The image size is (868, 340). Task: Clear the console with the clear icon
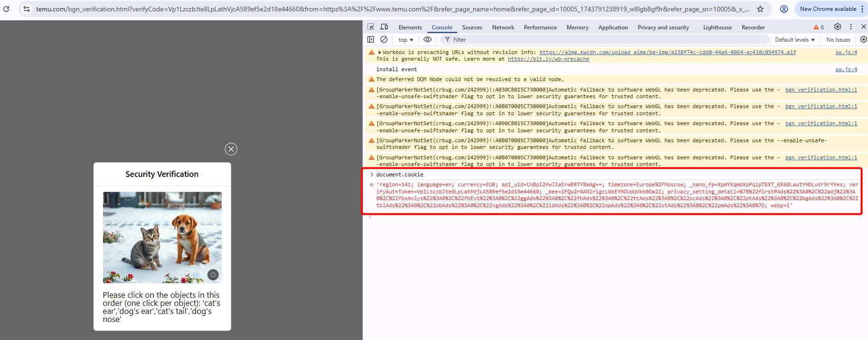[x=384, y=40]
